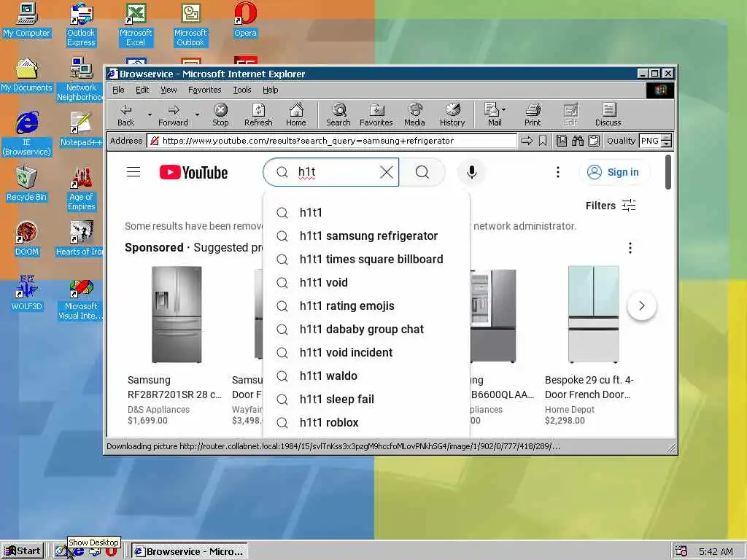Open Notepad++ desktop icon
Image resolution: width=747 pixels, height=560 pixels.
[81, 130]
